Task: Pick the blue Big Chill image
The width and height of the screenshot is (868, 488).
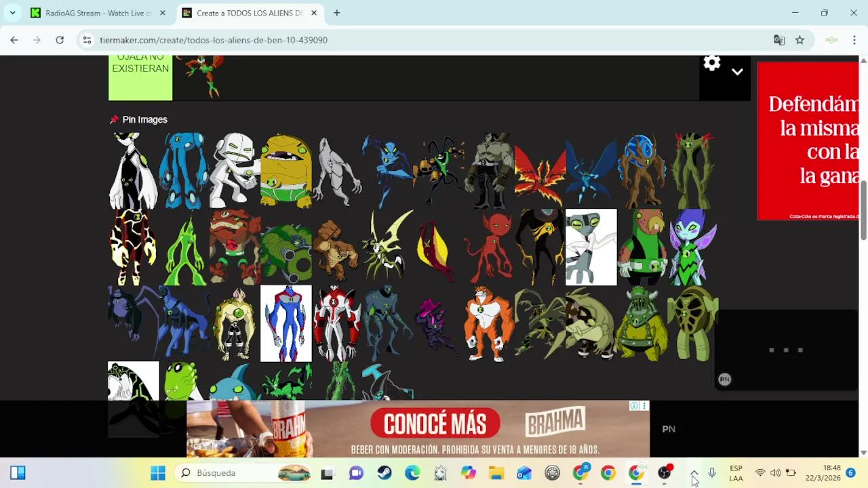Action: (591, 170)
